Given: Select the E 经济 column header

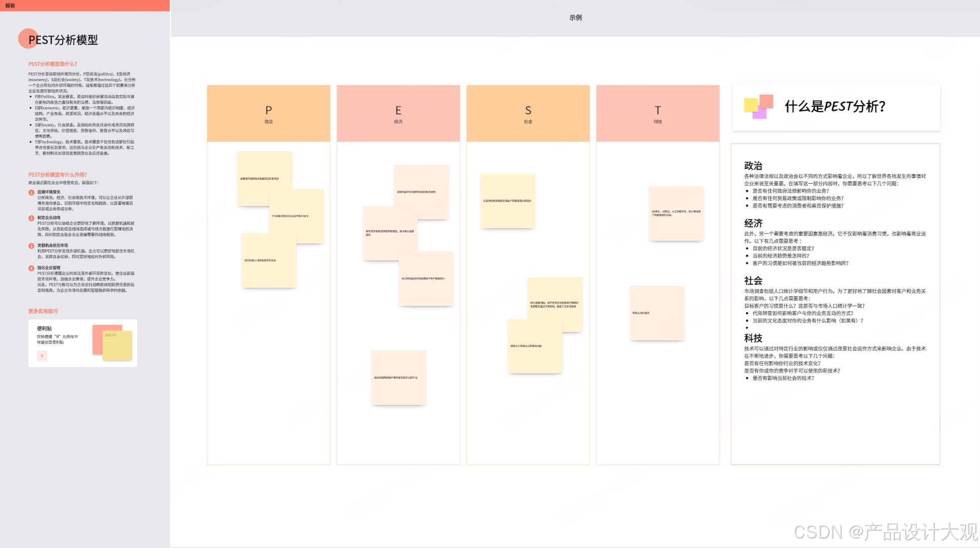Looking at the screenshot, I should click(398, 113).
